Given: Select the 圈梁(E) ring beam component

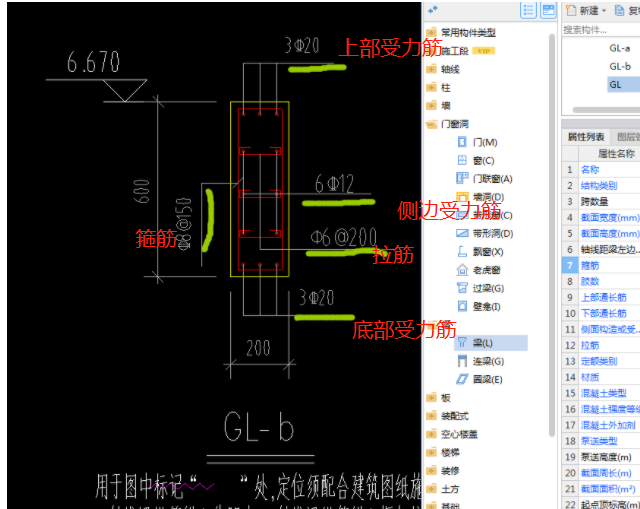Looking at the screenshot, I should pyautogui.click(x=479, y=380).
